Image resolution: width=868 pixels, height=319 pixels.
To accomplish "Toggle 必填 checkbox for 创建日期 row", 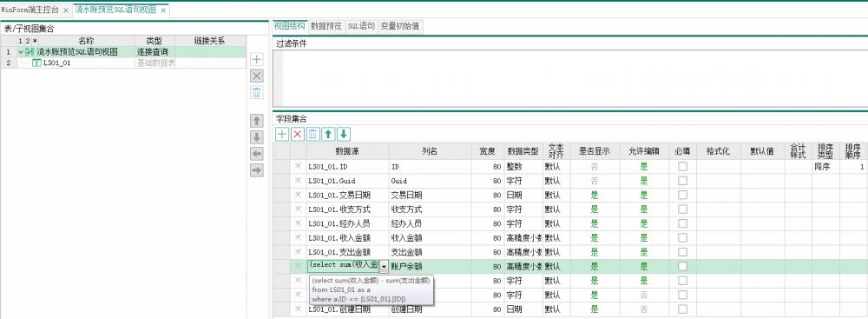I will (682, 309).
